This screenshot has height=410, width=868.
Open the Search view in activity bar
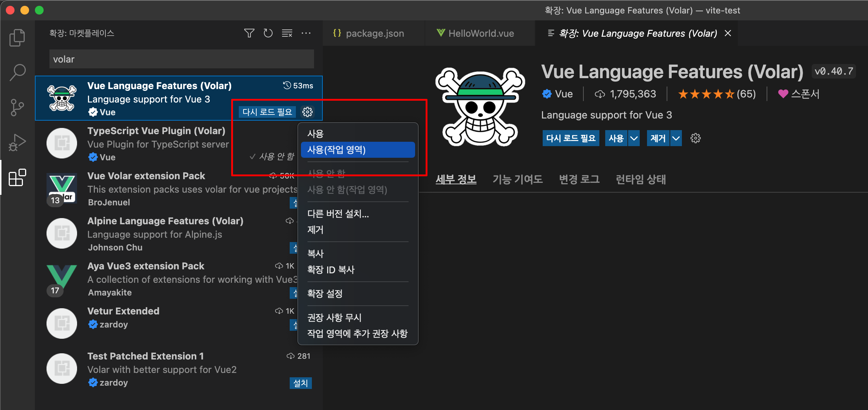(17, 72)
